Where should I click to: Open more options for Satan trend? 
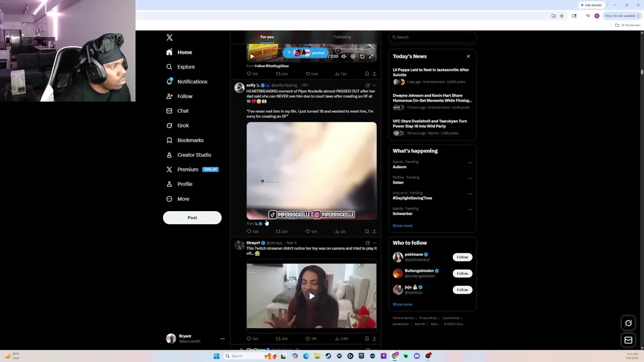(x=470, y=178)
